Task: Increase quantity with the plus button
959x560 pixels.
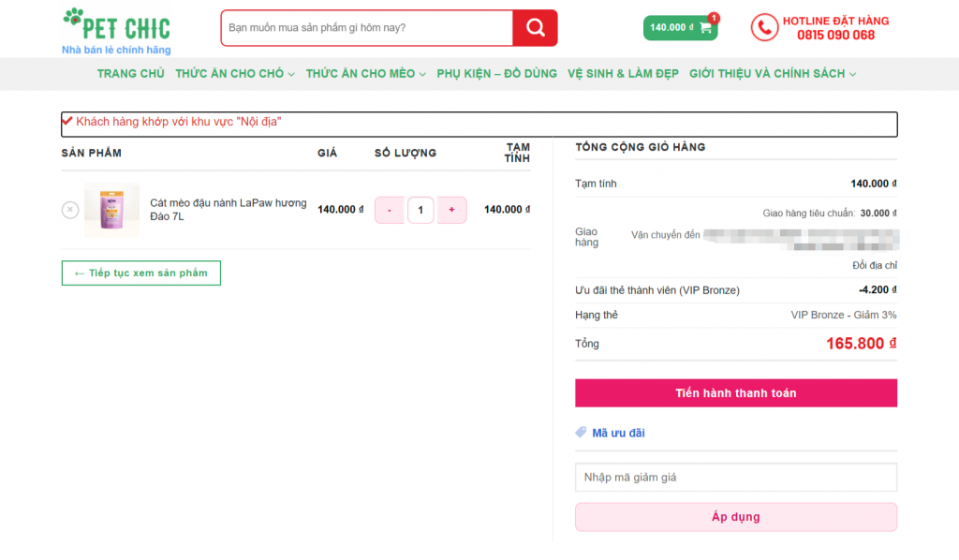Action: pyautogui.click(x=452, y=210)
